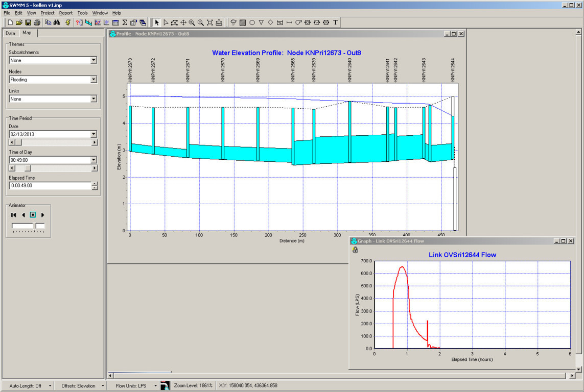584x392 pixels.
Task: Open the Report menu
Action: (65, 13)
